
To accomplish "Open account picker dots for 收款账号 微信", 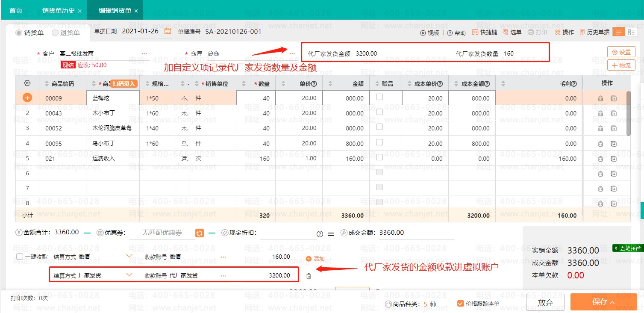I will pyautogui.click(x=223, y=257).
